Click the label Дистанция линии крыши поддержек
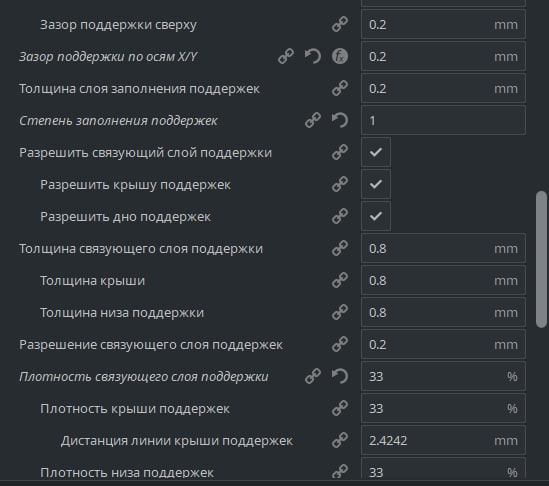Screen dimensions: 549x486 coord(177,441)
